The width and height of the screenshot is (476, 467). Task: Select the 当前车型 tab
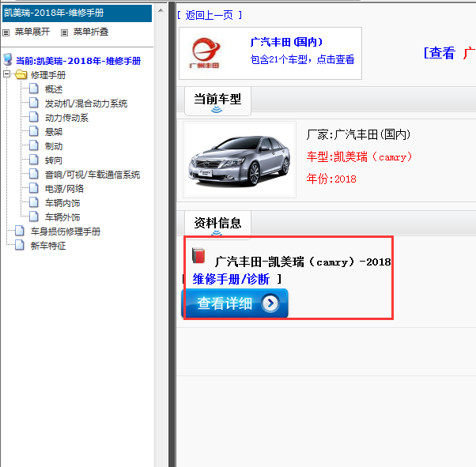(x=217, y=100)
